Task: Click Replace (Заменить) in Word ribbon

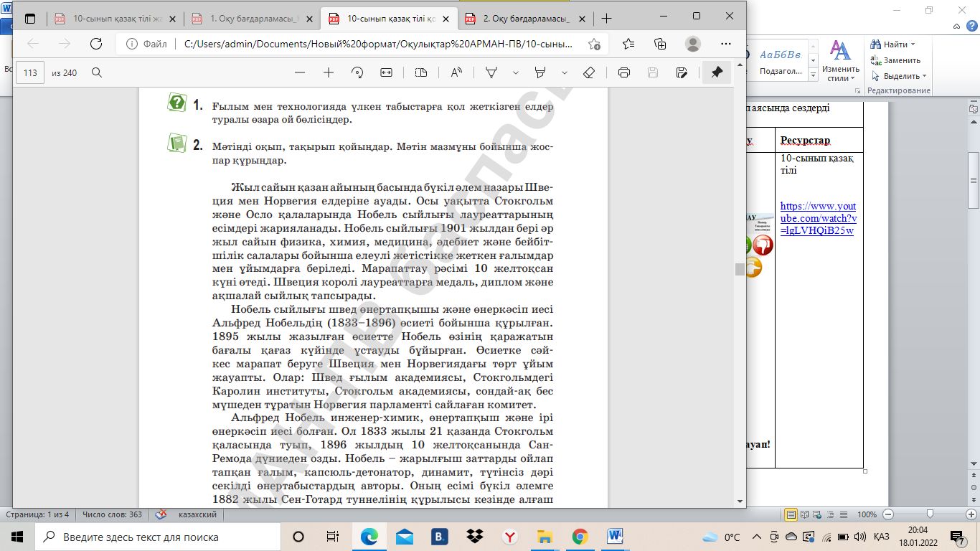Action: coord(895,60)
